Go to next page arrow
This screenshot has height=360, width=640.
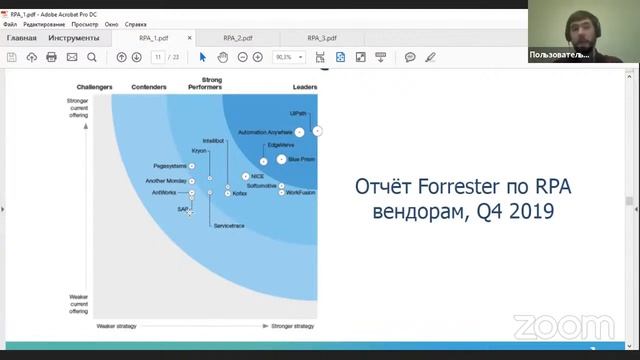(137, 57)
